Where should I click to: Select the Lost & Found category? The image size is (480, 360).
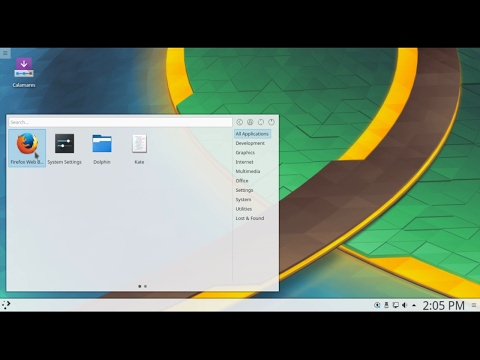250,218
